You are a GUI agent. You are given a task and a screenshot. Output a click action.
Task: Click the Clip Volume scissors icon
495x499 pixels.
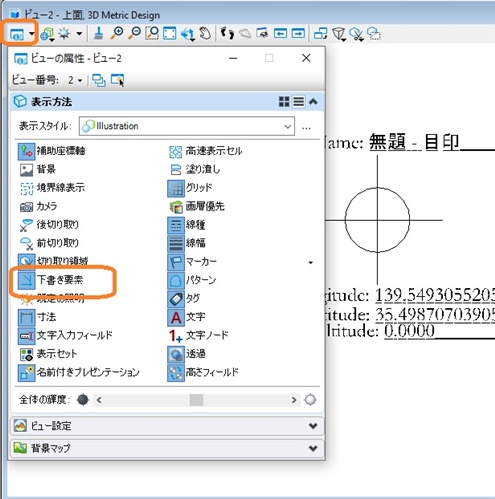[x=356, y=34]
